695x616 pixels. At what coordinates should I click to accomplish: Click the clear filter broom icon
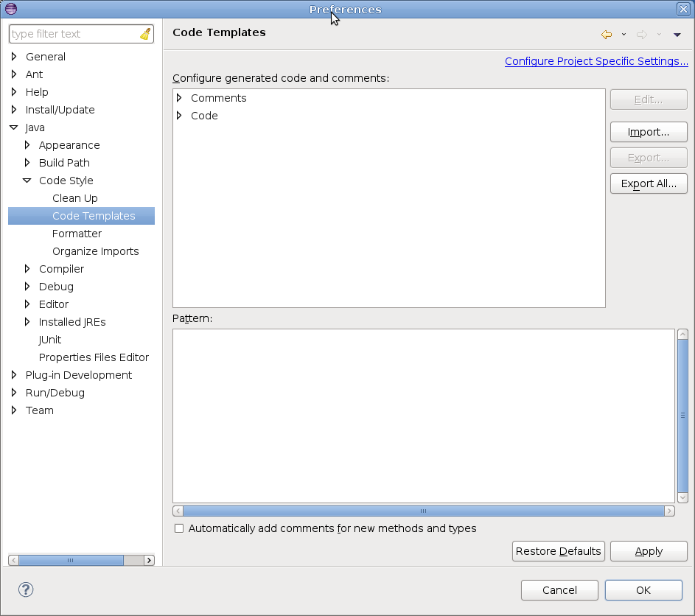coord(145,34)
